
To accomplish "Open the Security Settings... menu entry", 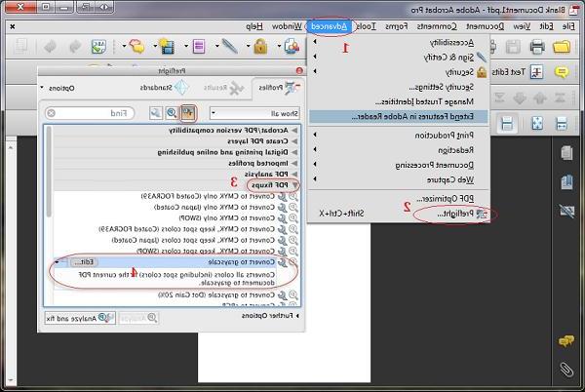I will pos(399,87).
